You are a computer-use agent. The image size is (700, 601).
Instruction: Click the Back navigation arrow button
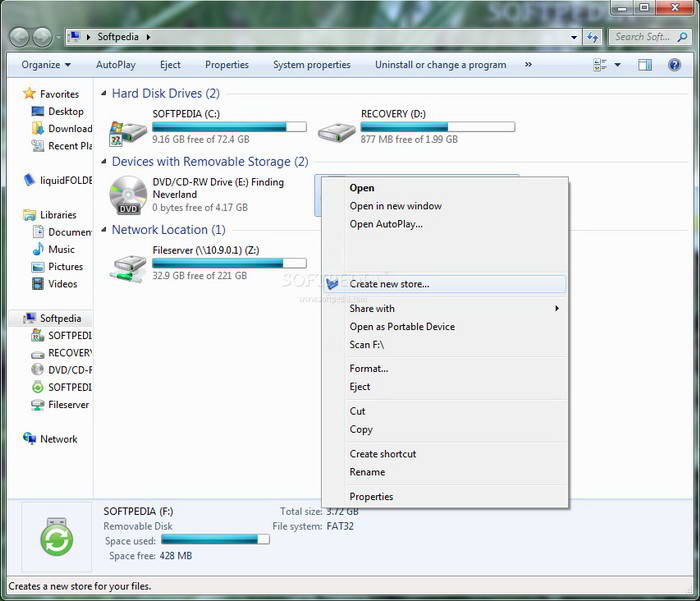tap(20, 37)
